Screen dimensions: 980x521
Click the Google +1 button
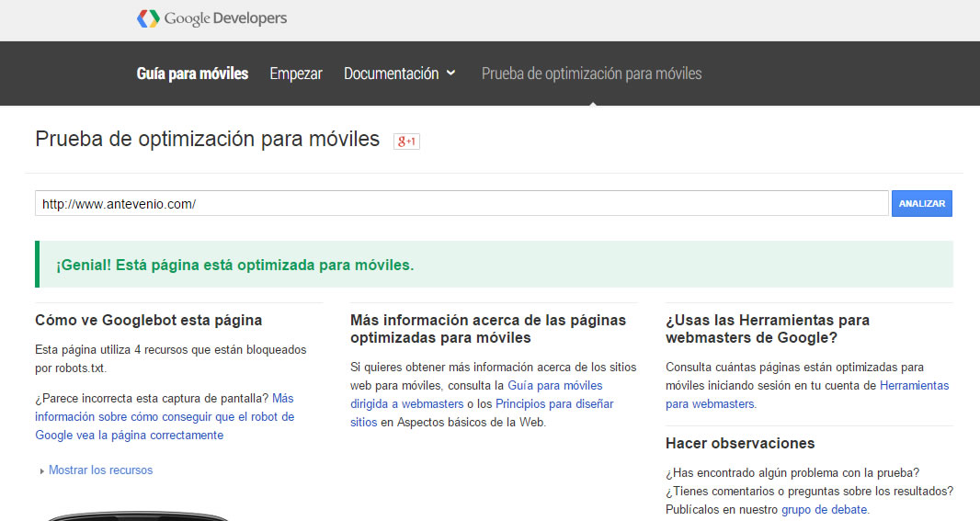coord(406,142)
